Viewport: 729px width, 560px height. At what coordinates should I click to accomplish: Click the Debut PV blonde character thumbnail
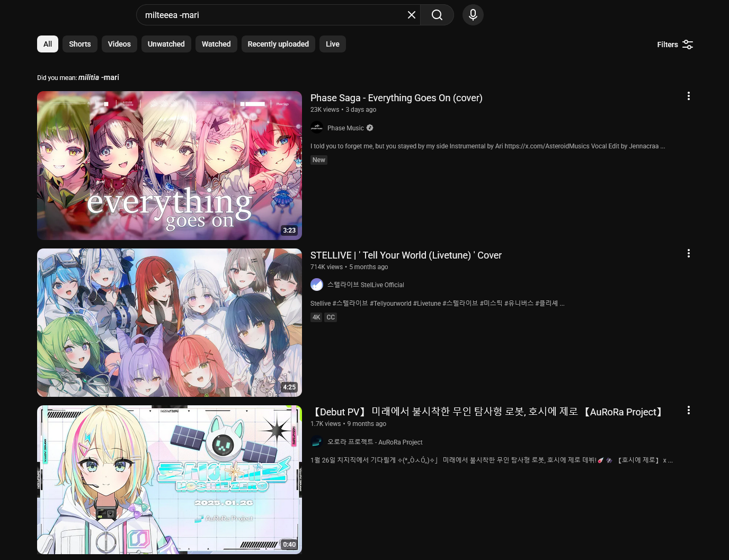coord(170,480)
